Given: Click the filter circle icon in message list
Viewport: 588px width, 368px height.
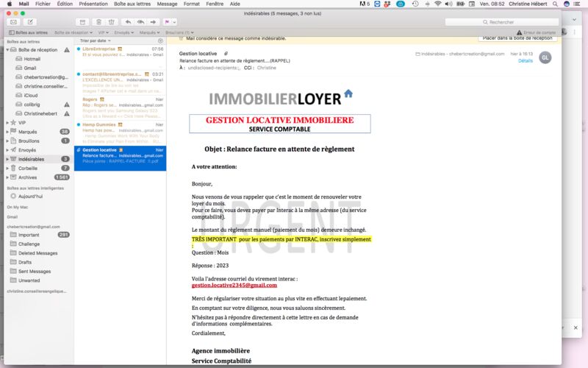Looking at the screenshot, I should 160,40.
